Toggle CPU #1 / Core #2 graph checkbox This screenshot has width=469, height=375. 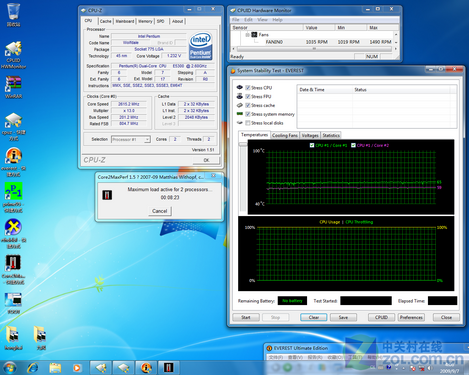[x=353, y=145]
